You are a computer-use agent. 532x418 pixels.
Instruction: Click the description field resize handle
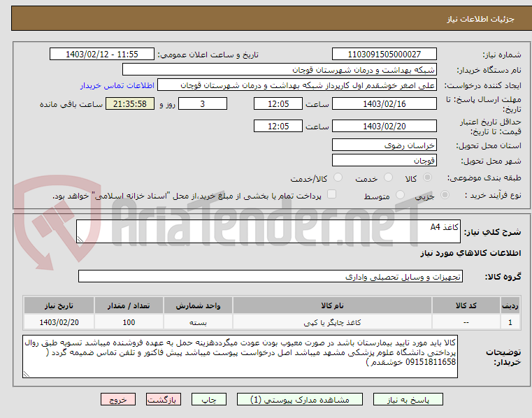(x=80, y=240)
